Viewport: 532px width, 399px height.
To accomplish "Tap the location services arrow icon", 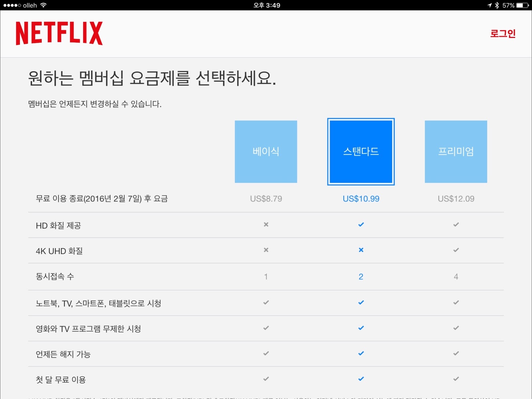I will (489, 5).
